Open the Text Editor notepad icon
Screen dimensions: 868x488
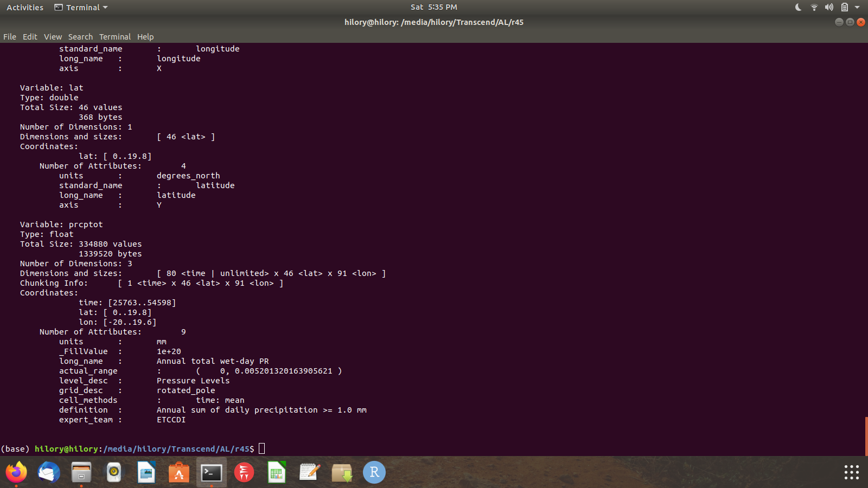309,472
